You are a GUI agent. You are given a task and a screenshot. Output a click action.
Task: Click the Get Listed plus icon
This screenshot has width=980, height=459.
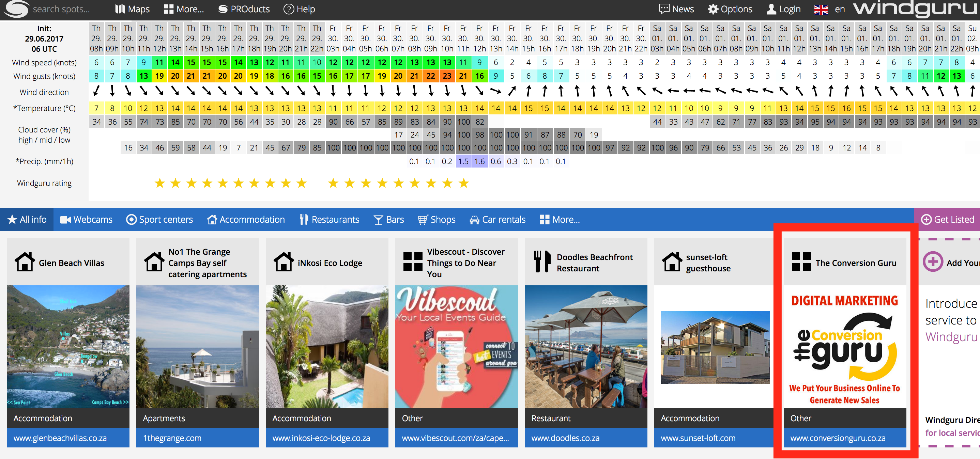tap(926, 219)
